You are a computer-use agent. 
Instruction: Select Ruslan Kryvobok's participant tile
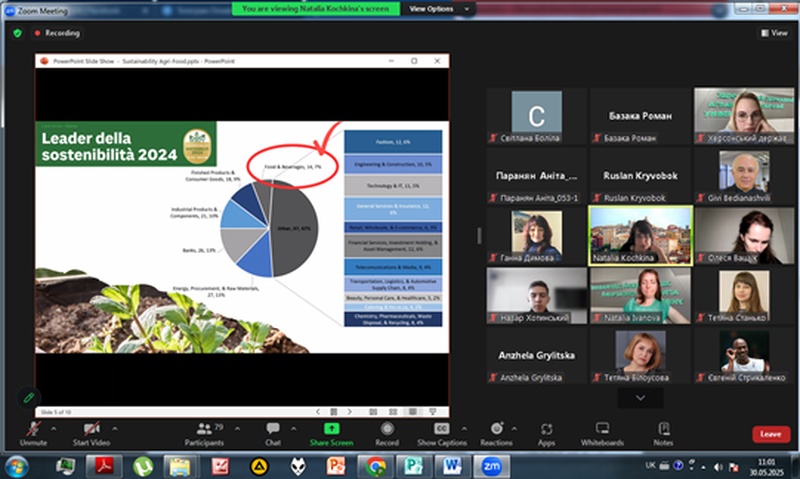(x=640, y=175)
